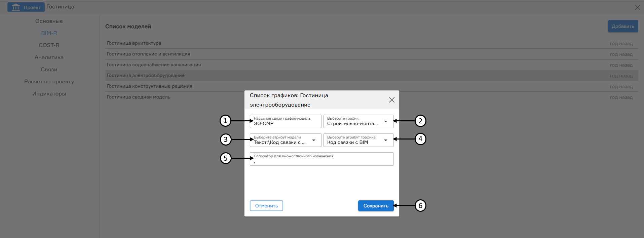Select the Индикаторы menu item
This screenshot has height=238, width=644.
(49, 94)
